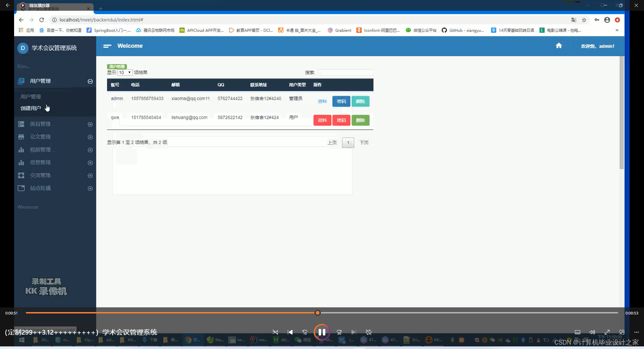Switch to mini player view
The height and width of the screenshot is (349, 644).
(x=622, y=332)
